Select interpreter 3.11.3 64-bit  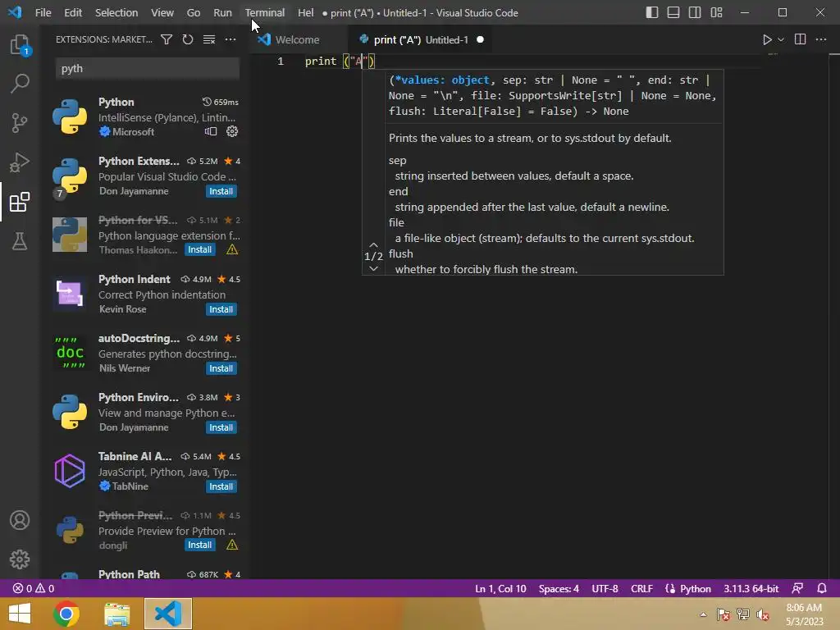[x=751, y=588]
